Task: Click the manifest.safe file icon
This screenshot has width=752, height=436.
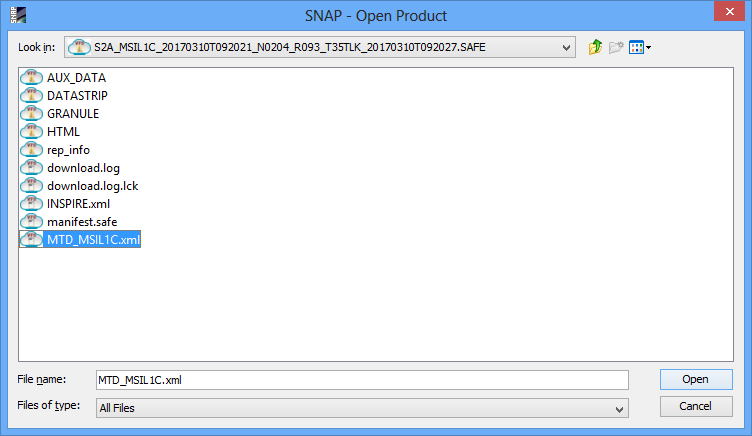Action: (32, 222)
